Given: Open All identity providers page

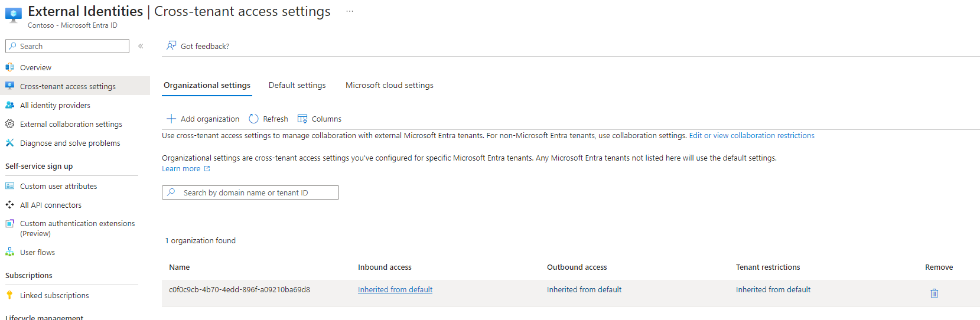Looking at the screenshot, I should tap(55, 105).
